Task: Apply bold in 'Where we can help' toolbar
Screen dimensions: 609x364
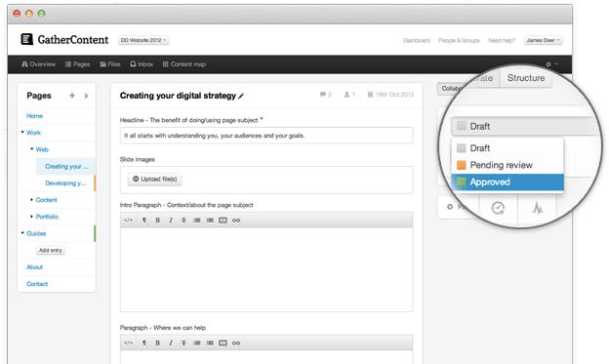Action: point(158,344)
